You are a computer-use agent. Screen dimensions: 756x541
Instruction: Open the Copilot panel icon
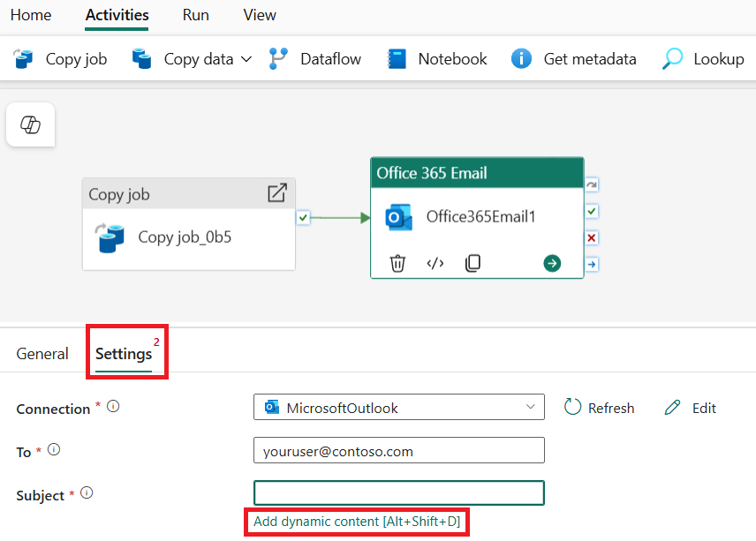[30, 124]
